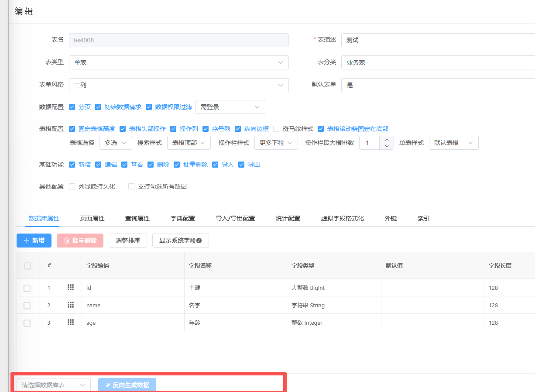Switch to the 页面属性 tab
Screen dimensions: 535x392
click(x=92, y=218)
